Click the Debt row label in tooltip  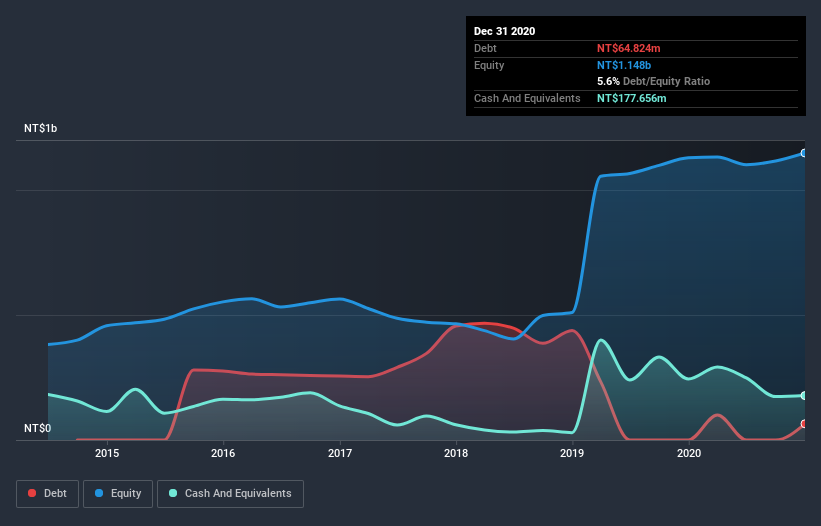click(485, 48)
